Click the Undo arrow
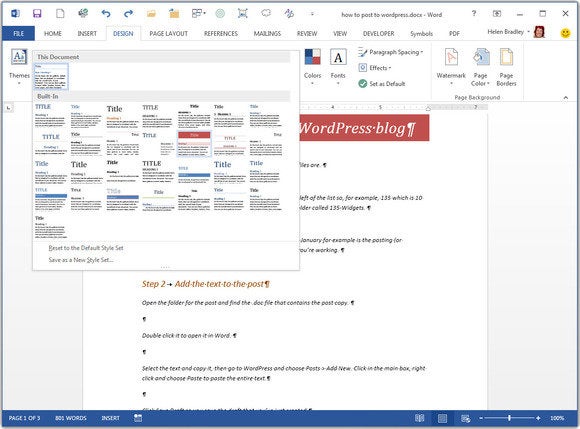 pyautogui.click(x=106, y=14)
